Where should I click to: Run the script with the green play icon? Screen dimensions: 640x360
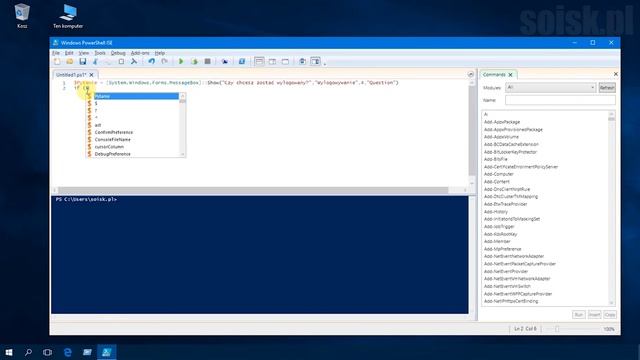[x=181, y=62]
